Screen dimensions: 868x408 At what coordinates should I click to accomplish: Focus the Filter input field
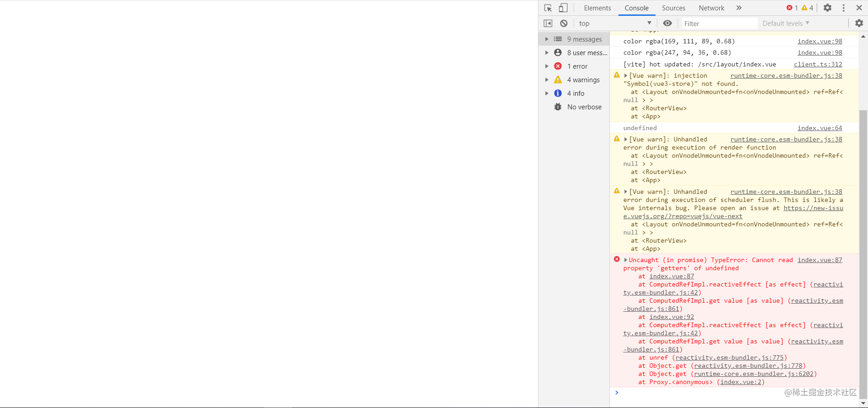coord(719,23)
